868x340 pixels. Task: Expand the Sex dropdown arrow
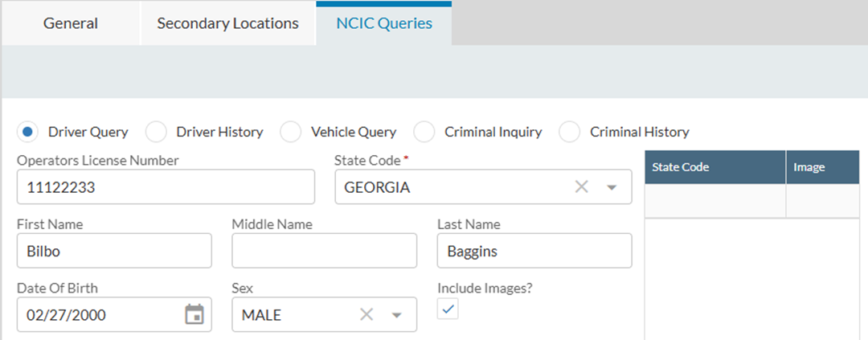396,315
